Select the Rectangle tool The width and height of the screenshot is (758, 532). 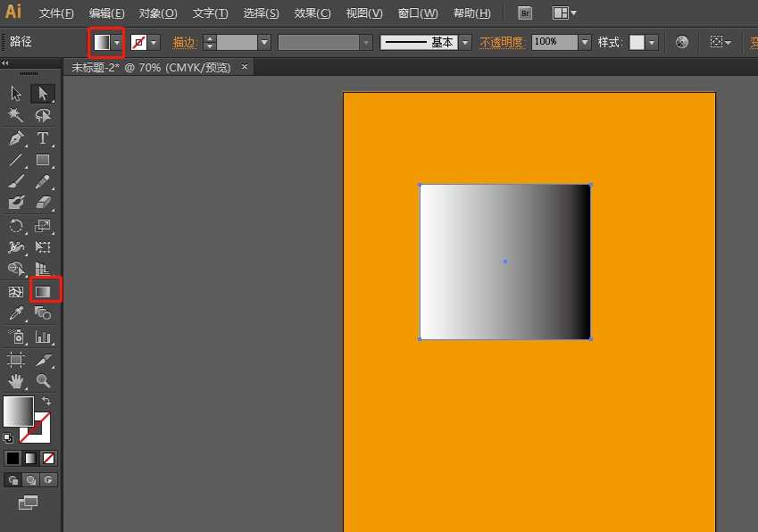[x=43, y=161]
